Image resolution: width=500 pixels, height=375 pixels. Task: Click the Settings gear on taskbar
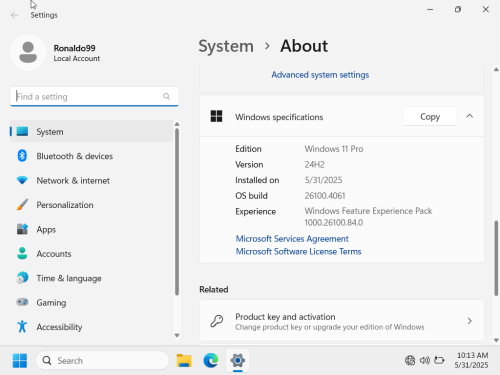click(x=237, y=360)
